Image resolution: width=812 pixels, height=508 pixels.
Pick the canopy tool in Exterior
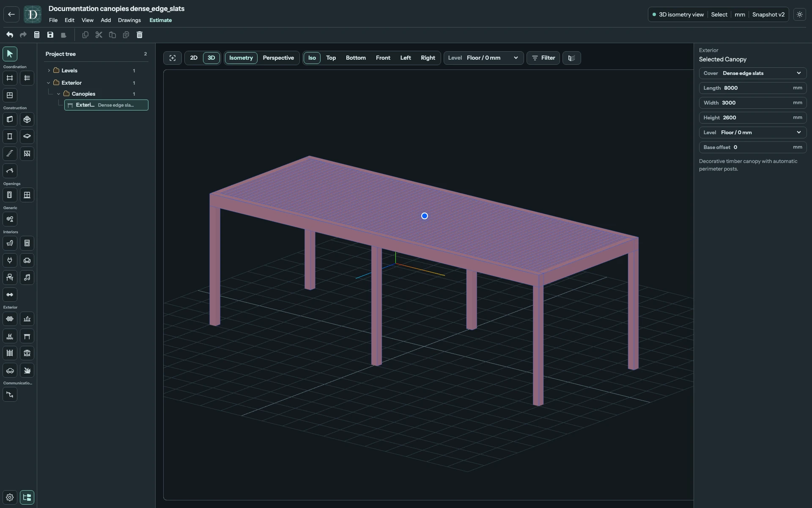coord(27,336)
